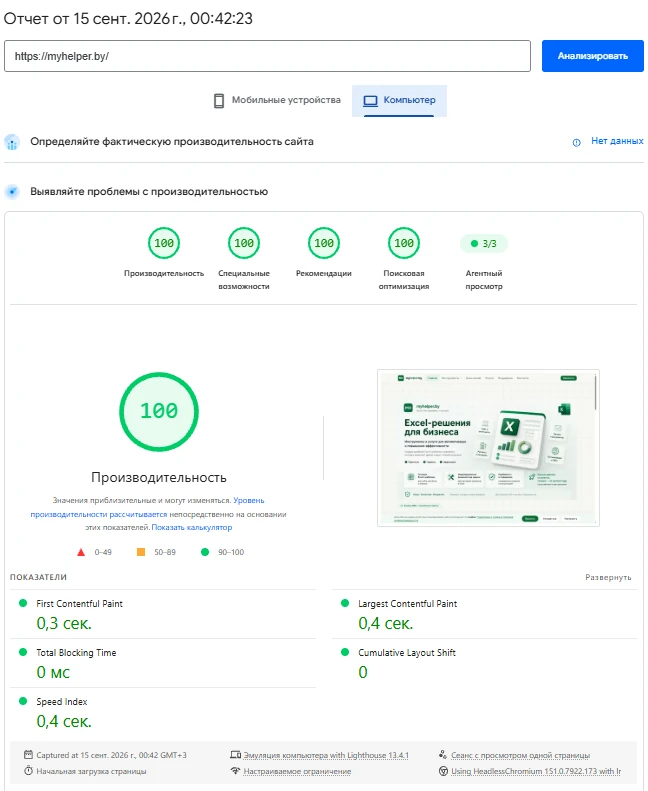Click the Chrome icon beside Using HeadlessChromium
Image resolution: width=648 pixels, height=791 pixels.
443,771
